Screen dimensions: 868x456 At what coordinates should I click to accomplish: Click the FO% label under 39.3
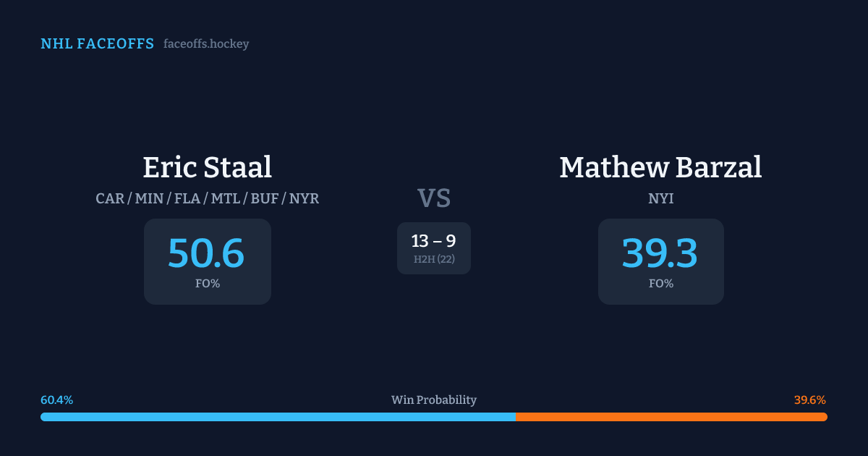(x=660, y=284)
